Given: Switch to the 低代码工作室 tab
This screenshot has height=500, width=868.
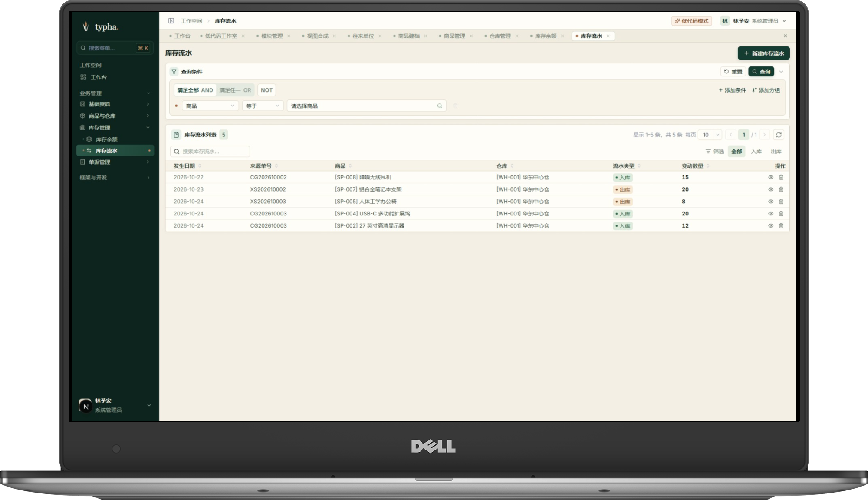Looking at the screenshot, I should coord(220,36).
